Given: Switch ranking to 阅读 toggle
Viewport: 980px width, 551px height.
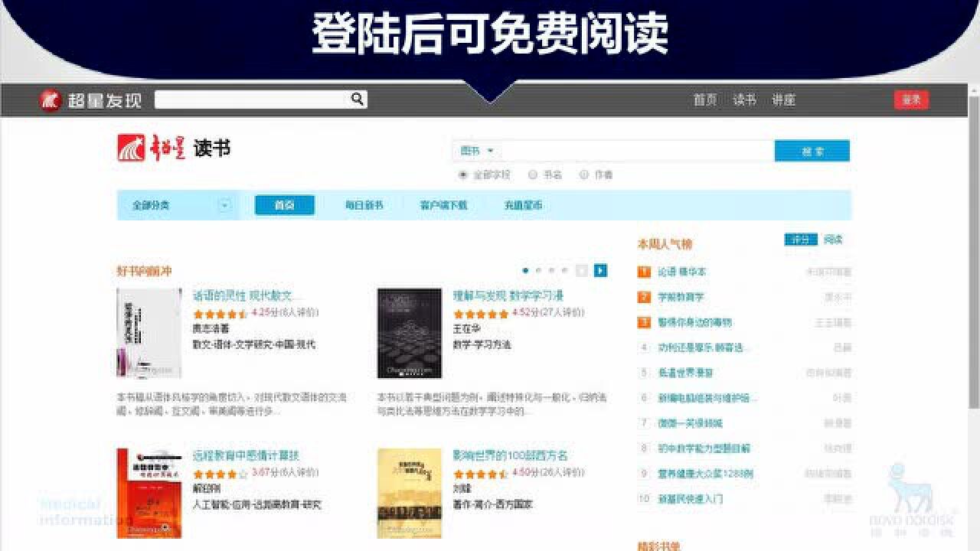Looking at the screenshot, I should pyautogui.click(x=833, y=240).
